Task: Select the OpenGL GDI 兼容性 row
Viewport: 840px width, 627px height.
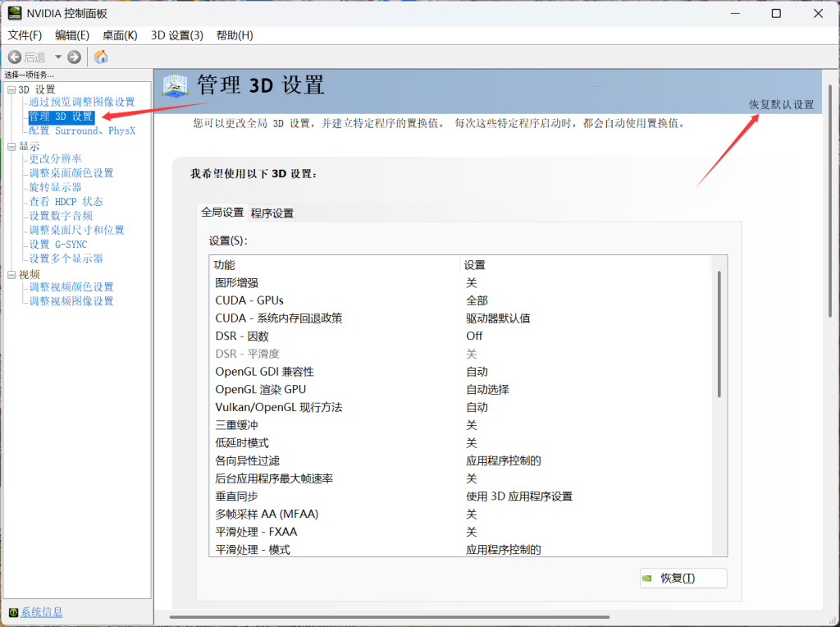Action: click(x=461, y=372)
